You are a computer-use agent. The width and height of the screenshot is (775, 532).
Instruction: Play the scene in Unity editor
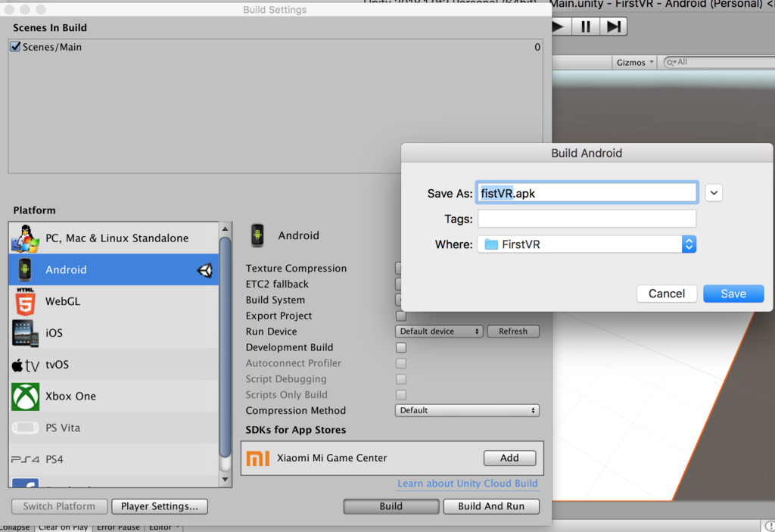click(x=560, y=26)
